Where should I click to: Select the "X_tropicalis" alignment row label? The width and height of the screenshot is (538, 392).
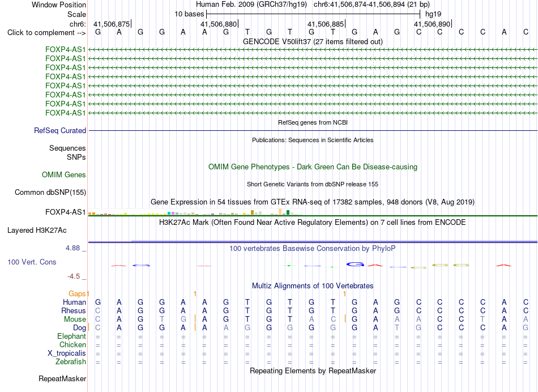click(67, 353)
